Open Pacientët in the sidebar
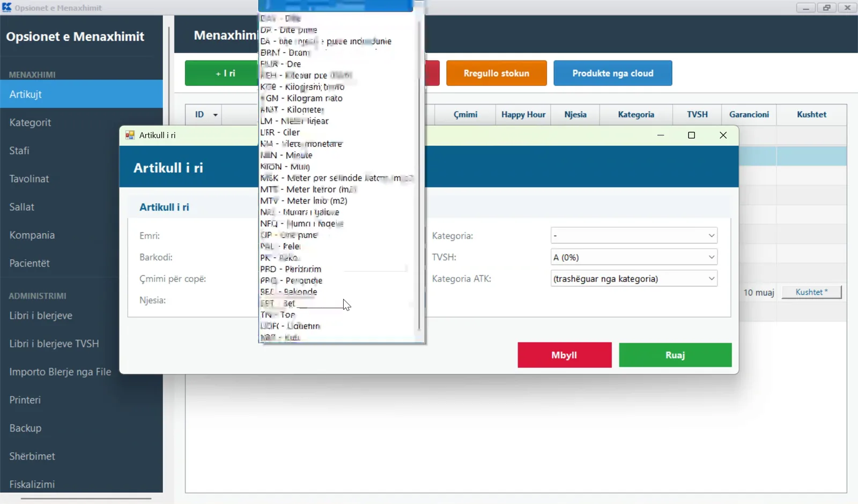The width and height of the screenshot is (858, 504). pyautogui.click(x=82, y=263)
